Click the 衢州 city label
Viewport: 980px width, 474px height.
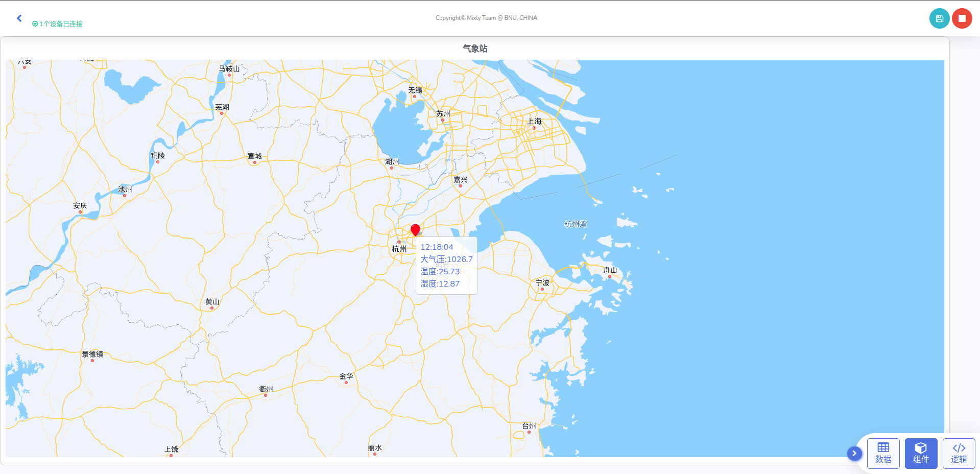tap(266, 389)
